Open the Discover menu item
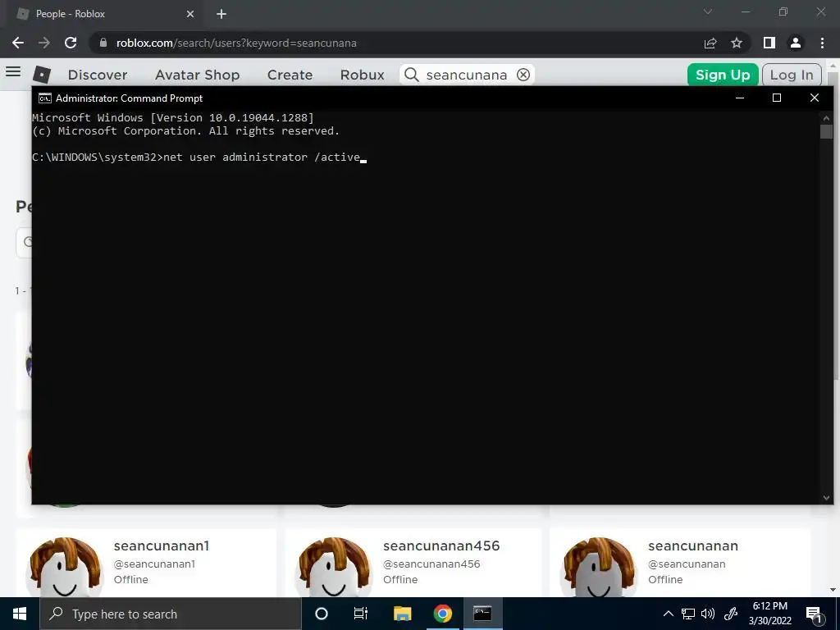The width and height of the screenshot is (840, 630). pyautogui.click(x=98, y=75)
